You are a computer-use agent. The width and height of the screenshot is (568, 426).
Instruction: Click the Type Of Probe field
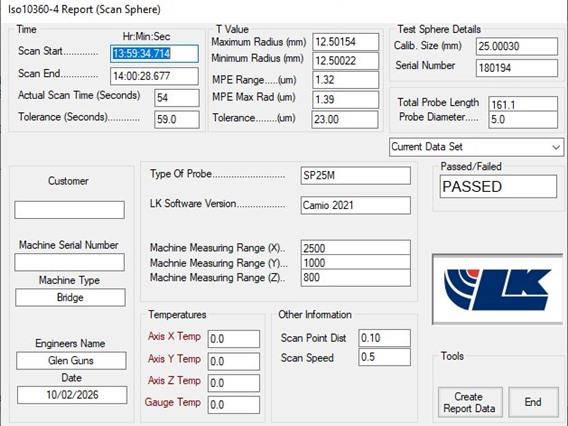point(355,176)
